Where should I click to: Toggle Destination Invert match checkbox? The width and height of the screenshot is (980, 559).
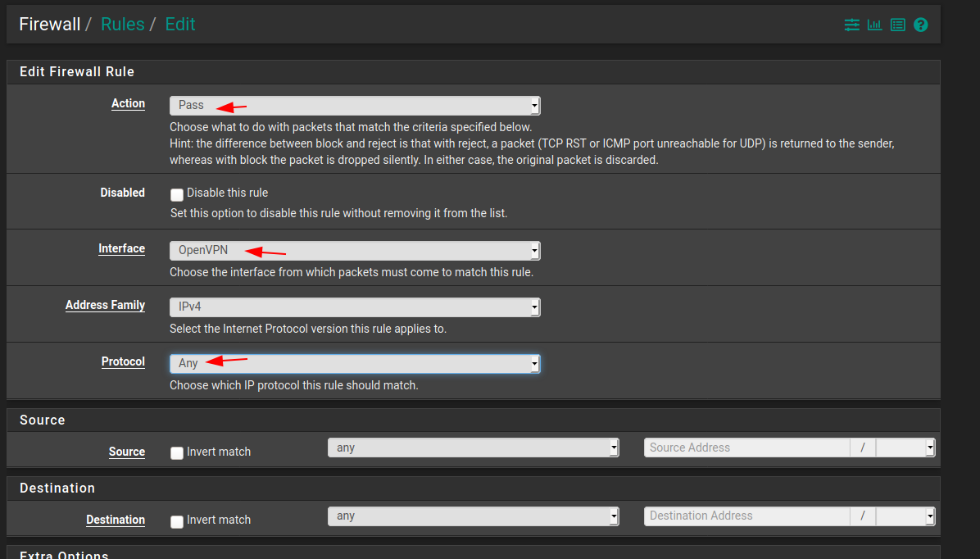[x=177, y=520]
